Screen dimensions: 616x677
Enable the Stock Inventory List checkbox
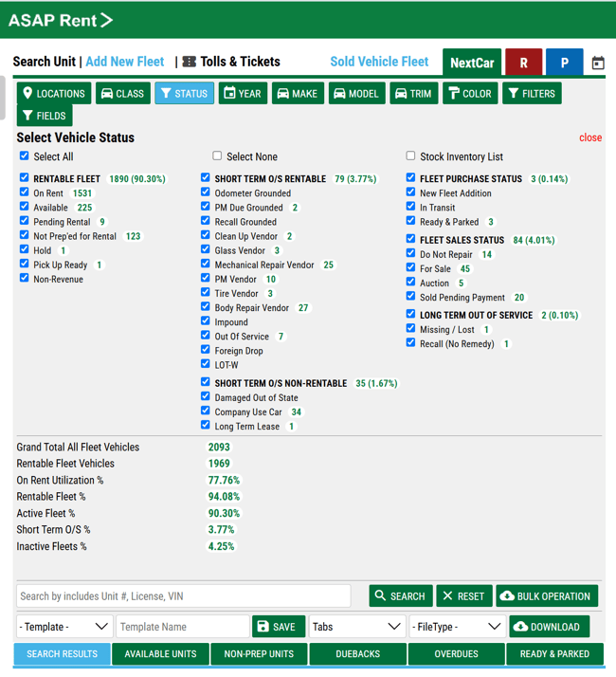click(x=410, y=156)
